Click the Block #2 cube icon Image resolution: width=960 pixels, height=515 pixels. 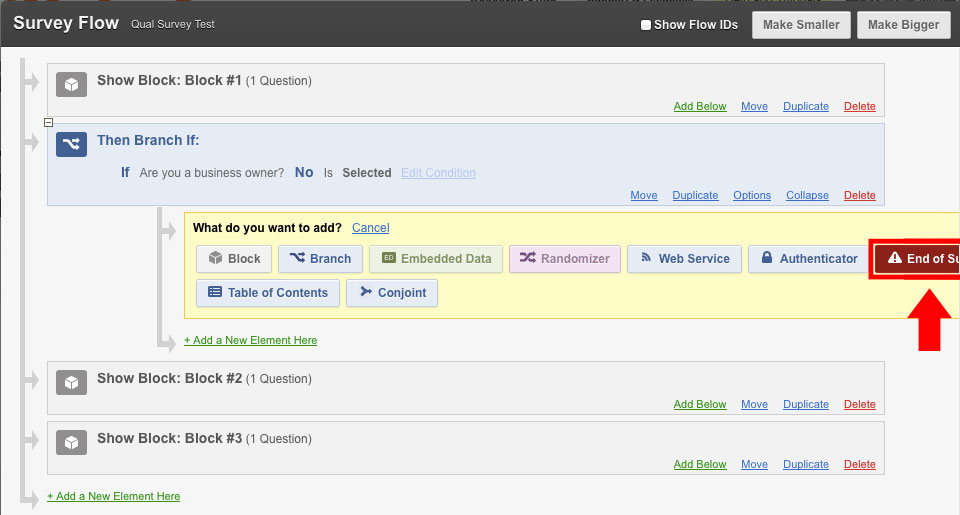click(x=70, y=382)
